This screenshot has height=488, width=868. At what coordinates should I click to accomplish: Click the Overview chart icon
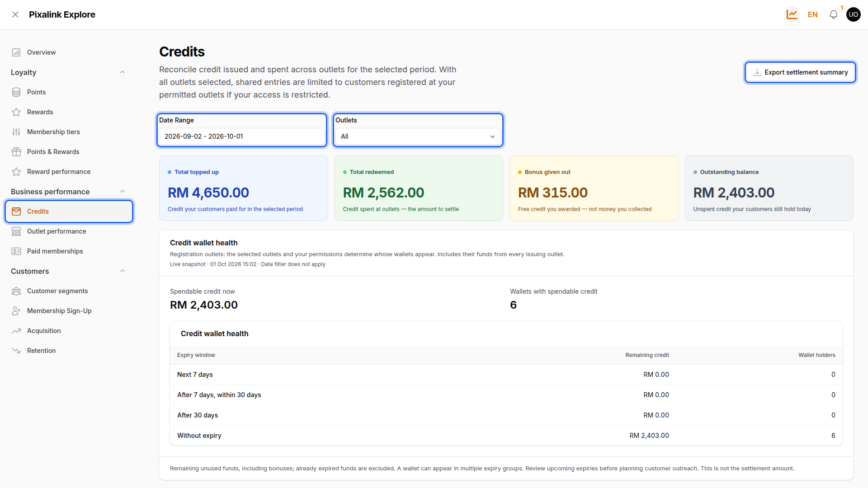[16, 52]
